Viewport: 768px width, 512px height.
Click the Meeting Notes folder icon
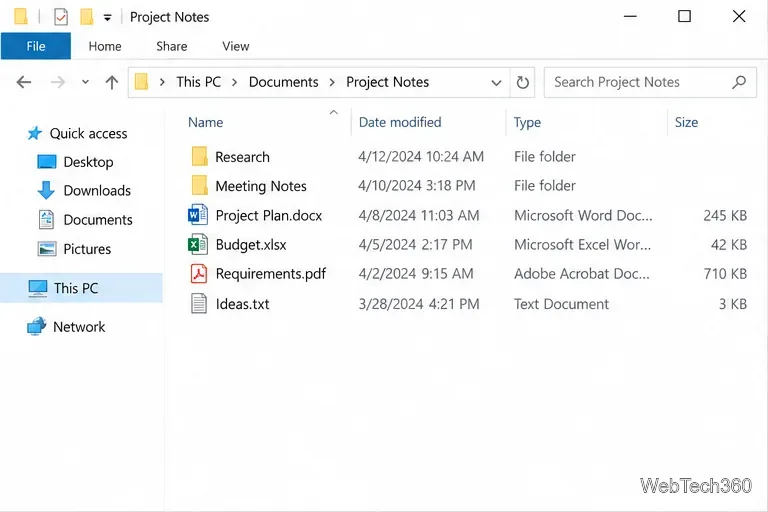(x=199, y=185)
